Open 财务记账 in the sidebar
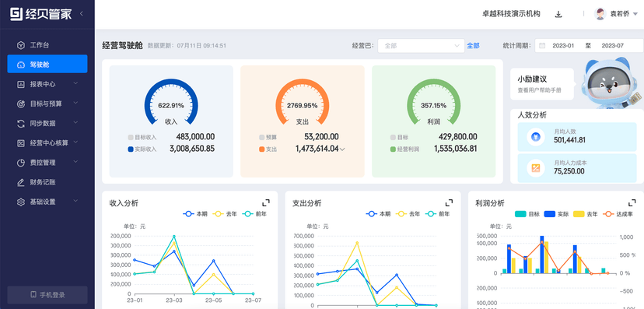Screen dimensions: 644x309 pos(47,182)
